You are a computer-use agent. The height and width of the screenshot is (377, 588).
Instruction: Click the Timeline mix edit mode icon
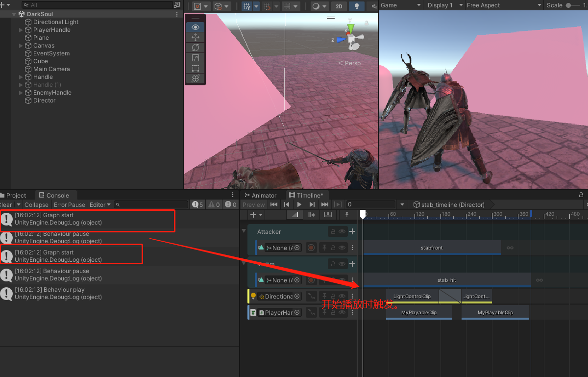(x=294, y=214)
